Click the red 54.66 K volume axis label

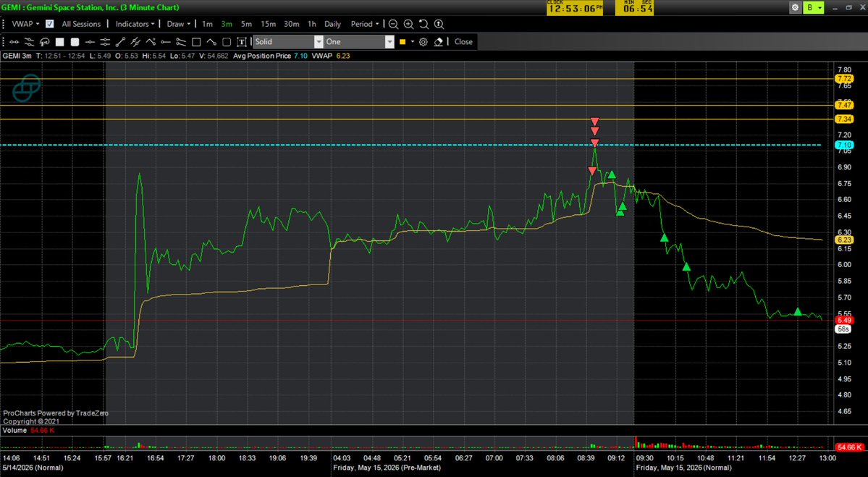(848, 447)
